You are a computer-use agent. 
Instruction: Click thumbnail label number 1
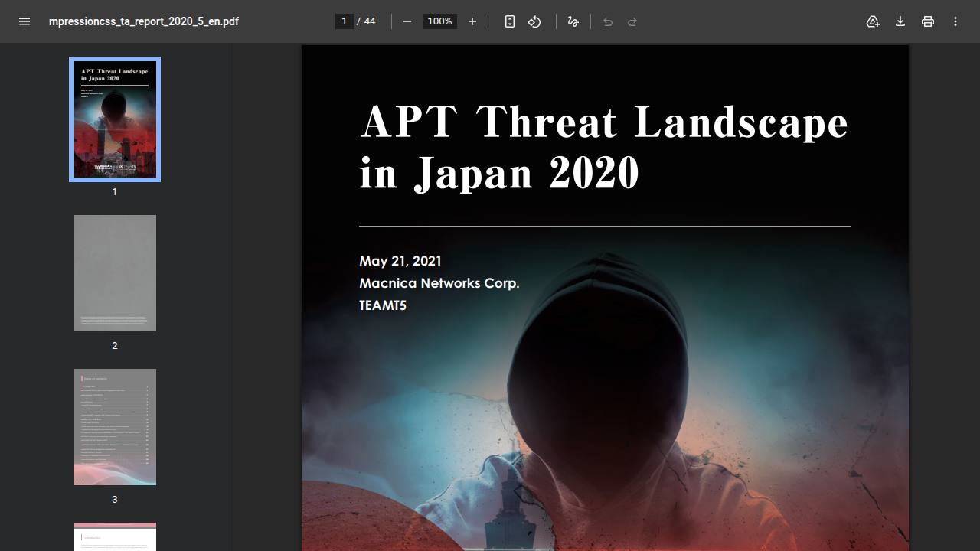click(115, 192)
